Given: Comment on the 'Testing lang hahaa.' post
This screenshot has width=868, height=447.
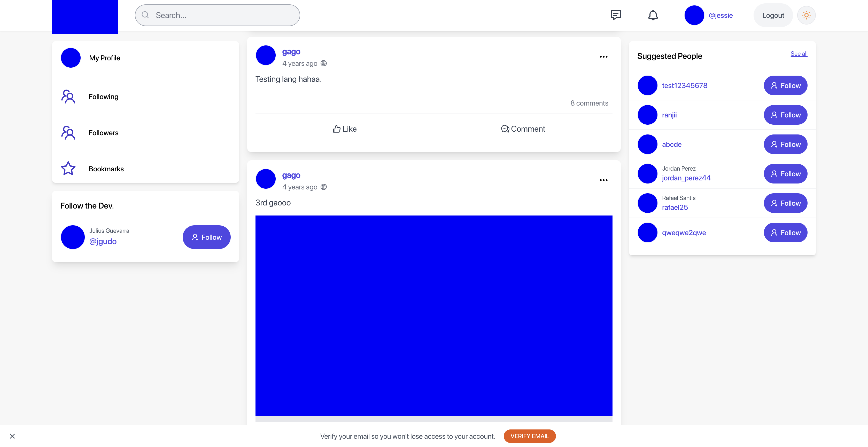Looking at the screenshot, I should 523,129.
